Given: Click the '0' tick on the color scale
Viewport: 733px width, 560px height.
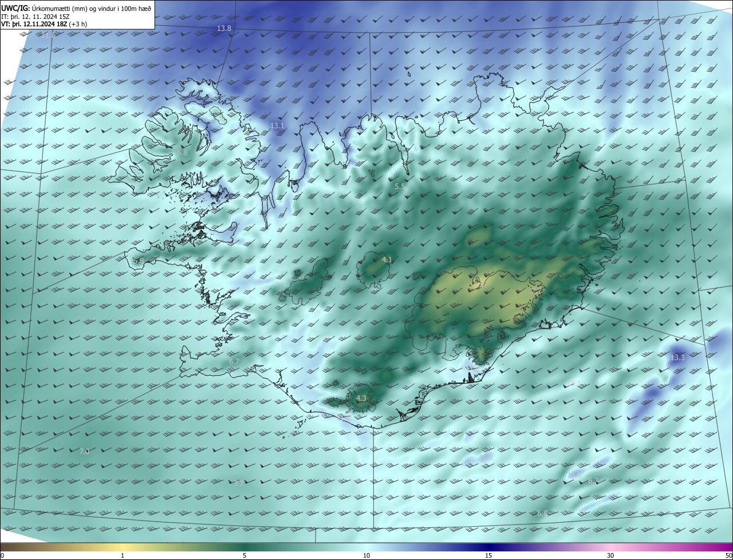Looking at the screenshot, I should click(2, 556).
